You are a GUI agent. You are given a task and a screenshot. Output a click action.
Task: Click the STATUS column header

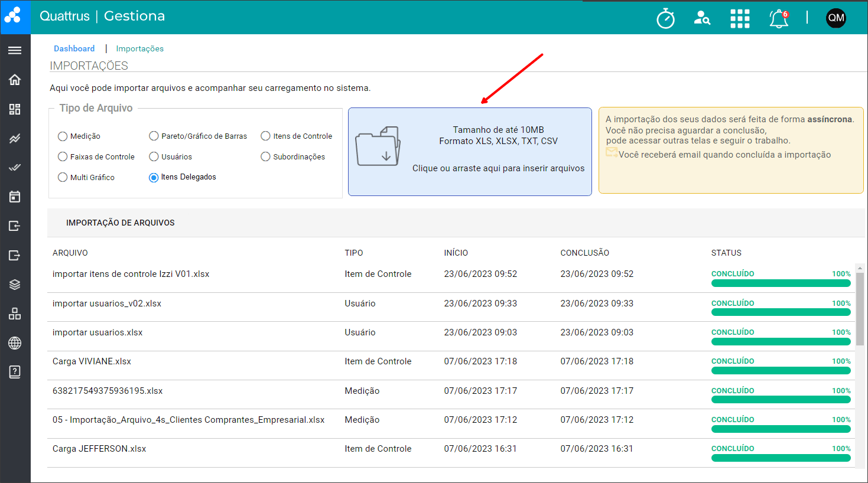point(726,253)
